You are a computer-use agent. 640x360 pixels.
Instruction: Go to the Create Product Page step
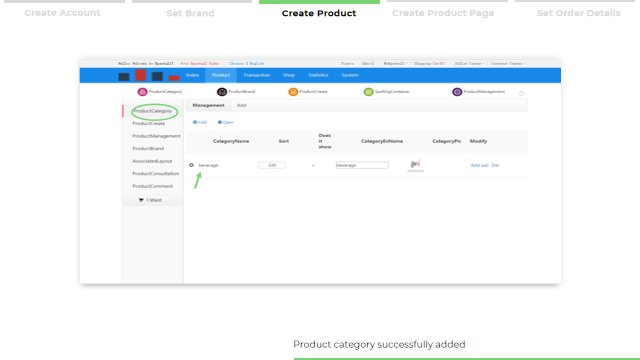pyautogui.click(x=443, y=13)
